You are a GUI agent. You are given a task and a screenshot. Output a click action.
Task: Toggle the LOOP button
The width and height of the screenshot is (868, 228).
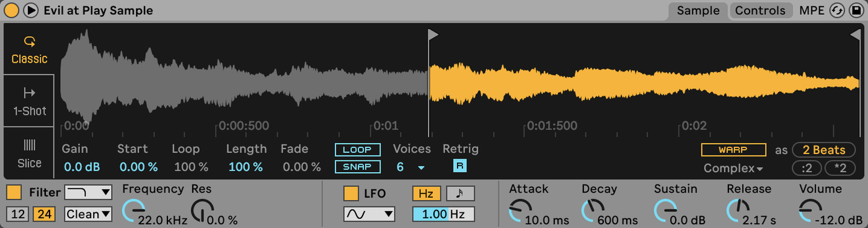coord(358,150)
